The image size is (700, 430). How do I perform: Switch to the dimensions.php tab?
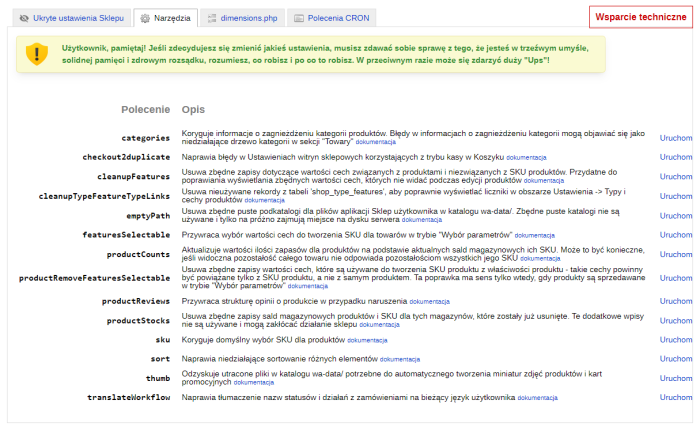(x=251, y=18)
